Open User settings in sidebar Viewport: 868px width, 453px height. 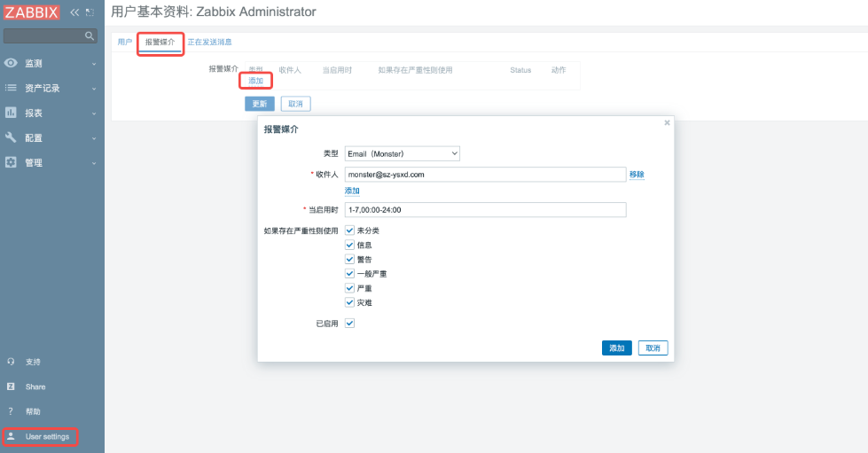pyautogui.click(x=48, y=436)
